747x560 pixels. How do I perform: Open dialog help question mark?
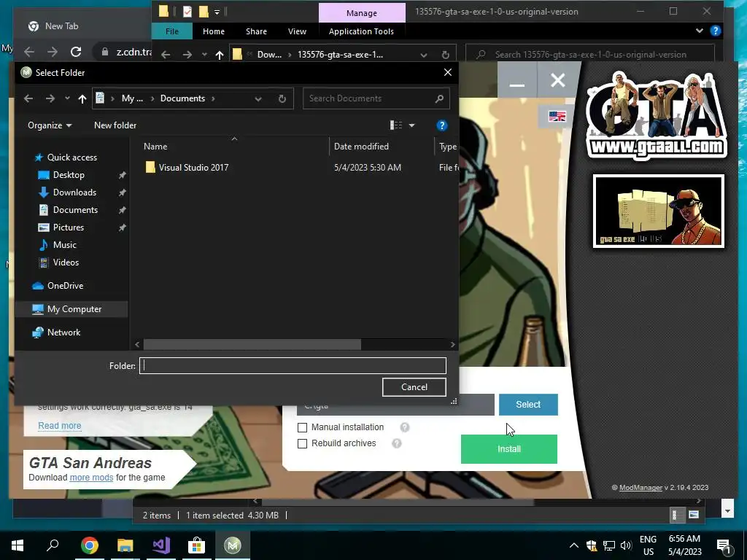tap(441, 125)
